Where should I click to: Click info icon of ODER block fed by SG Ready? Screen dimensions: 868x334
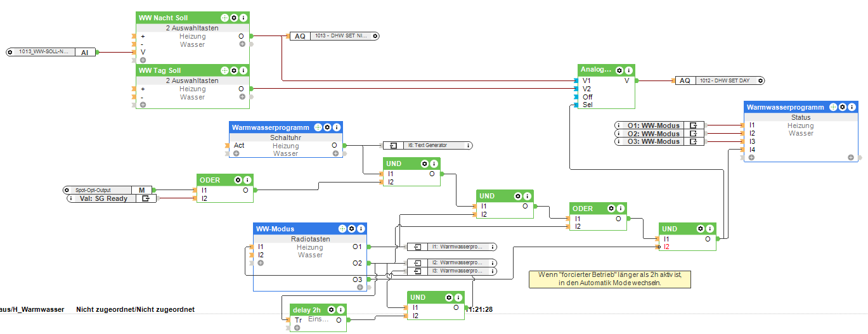point(247,180)
